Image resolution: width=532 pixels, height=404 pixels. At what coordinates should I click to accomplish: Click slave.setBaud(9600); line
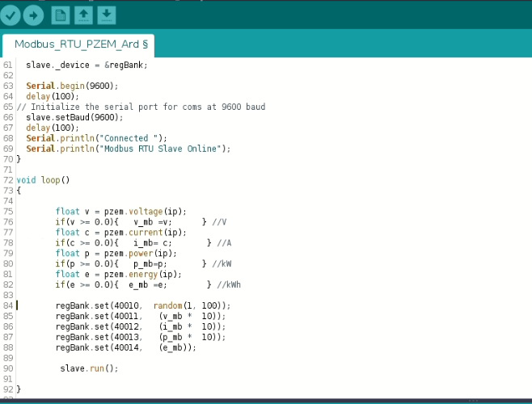click(x=74, y=117)
